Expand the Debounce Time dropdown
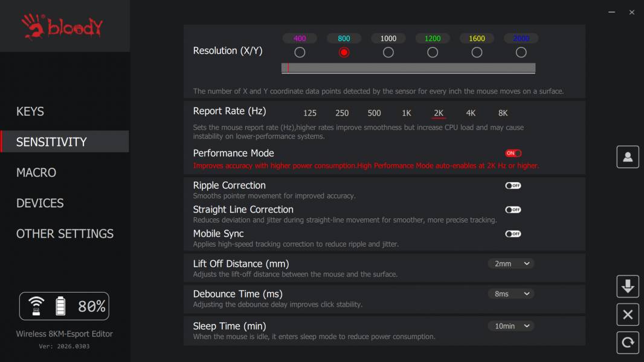Image resolution: width=644 pixels, height=362 pixels. tap(511, 294)
